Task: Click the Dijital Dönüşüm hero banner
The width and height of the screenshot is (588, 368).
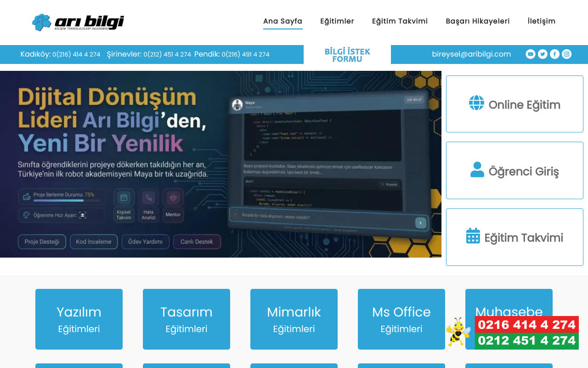Action: click(220, 164)
